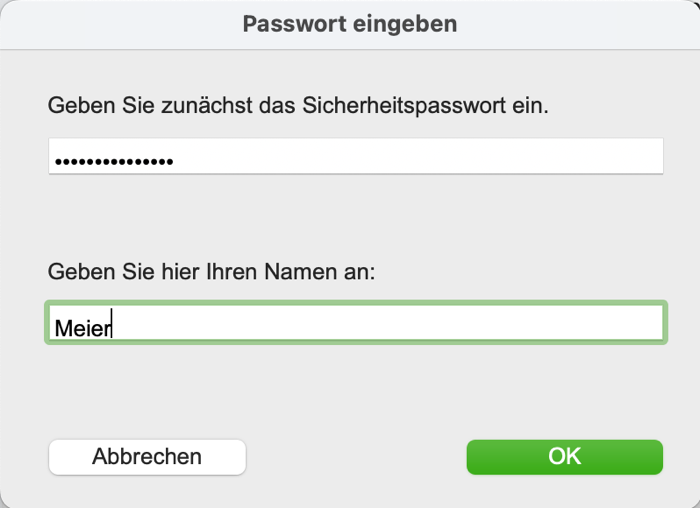700x508 pixels.
Task: Click the text "Meier" in the name field
Action: click(x=83, y=326)
